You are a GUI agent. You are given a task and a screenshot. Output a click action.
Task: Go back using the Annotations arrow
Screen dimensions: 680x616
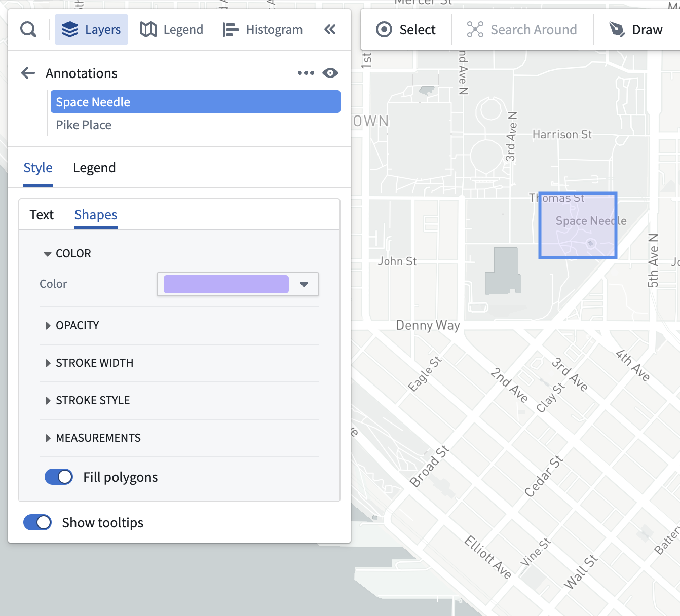click(x=28, y=73)
